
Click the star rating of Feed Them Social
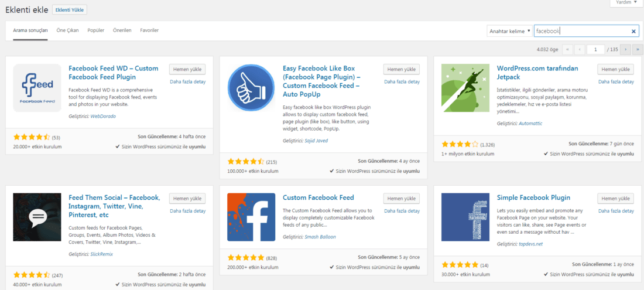coord(32,275)
